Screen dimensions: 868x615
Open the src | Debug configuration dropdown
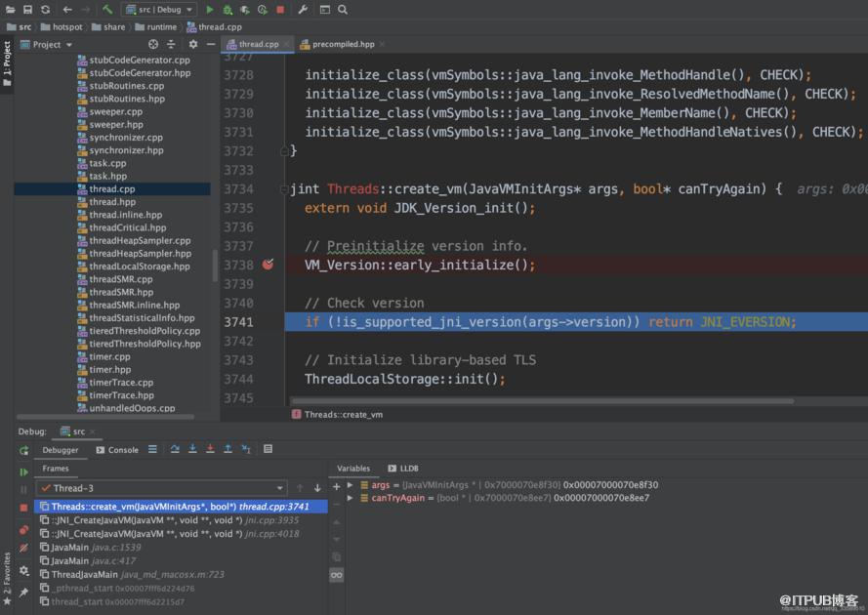pos(159,10)
